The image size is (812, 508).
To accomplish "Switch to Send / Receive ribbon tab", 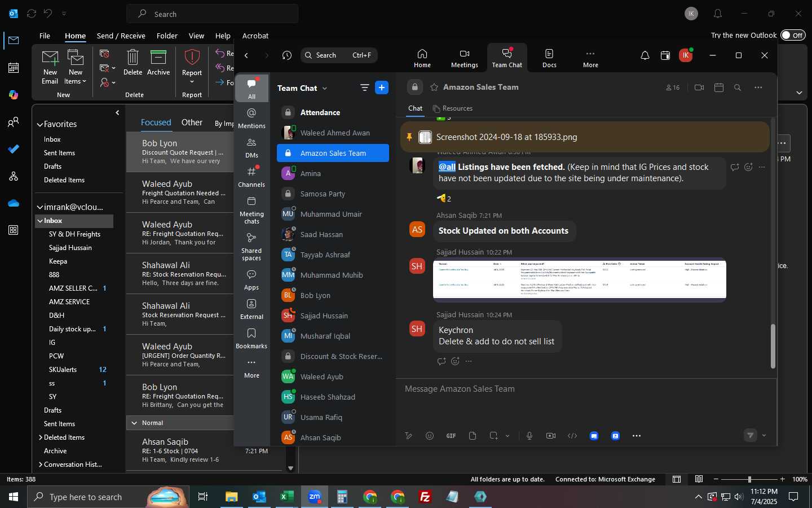I will (121, 36).
